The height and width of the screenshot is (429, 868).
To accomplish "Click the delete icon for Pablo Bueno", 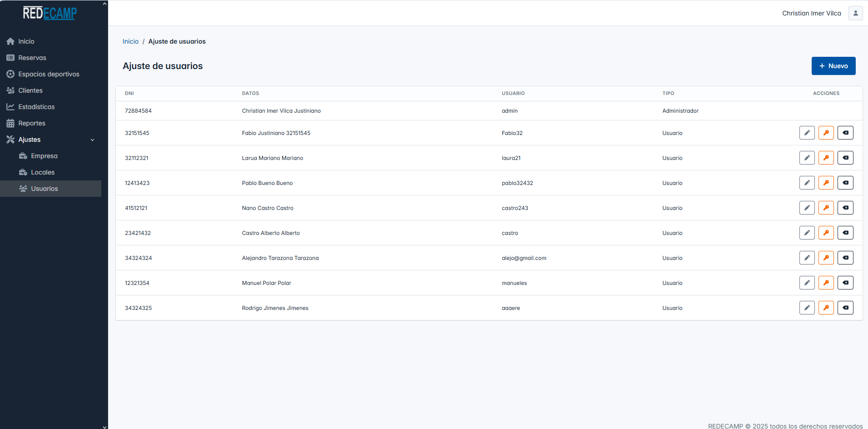I will coord(845,183).
